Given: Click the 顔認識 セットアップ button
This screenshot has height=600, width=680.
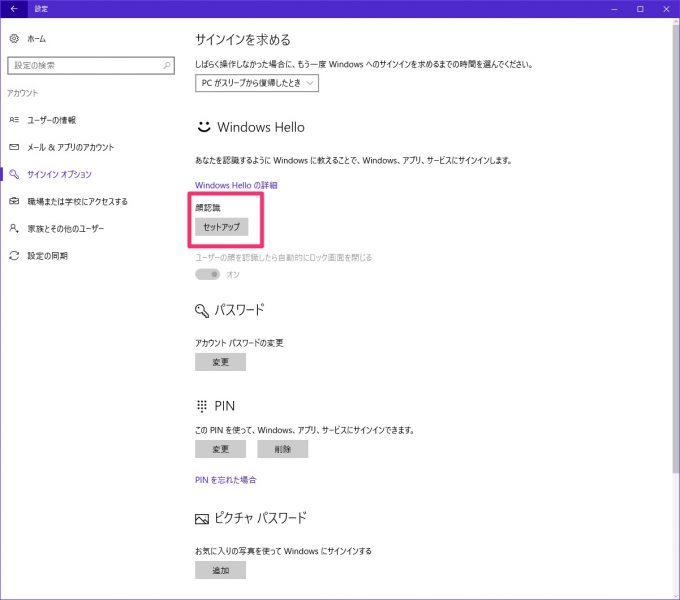Looking at the screenshot, I should pos(221,227).
